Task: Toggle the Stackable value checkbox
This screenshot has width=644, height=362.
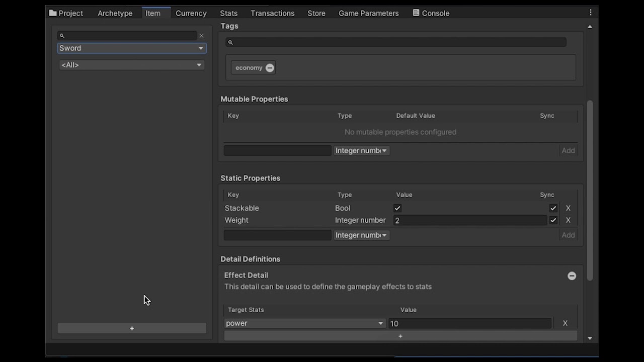Action: tap(397, 208)
